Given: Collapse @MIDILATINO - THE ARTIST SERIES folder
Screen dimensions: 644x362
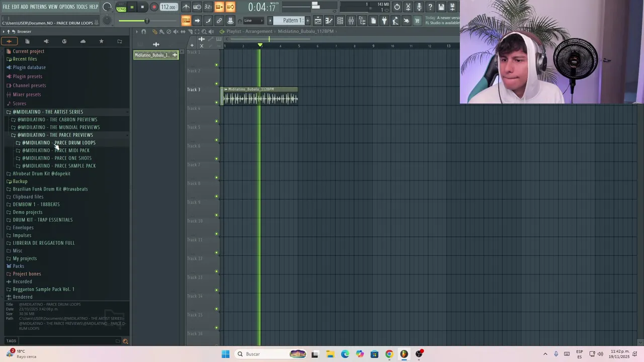Looking at the screenshot, I should [48, 112].
